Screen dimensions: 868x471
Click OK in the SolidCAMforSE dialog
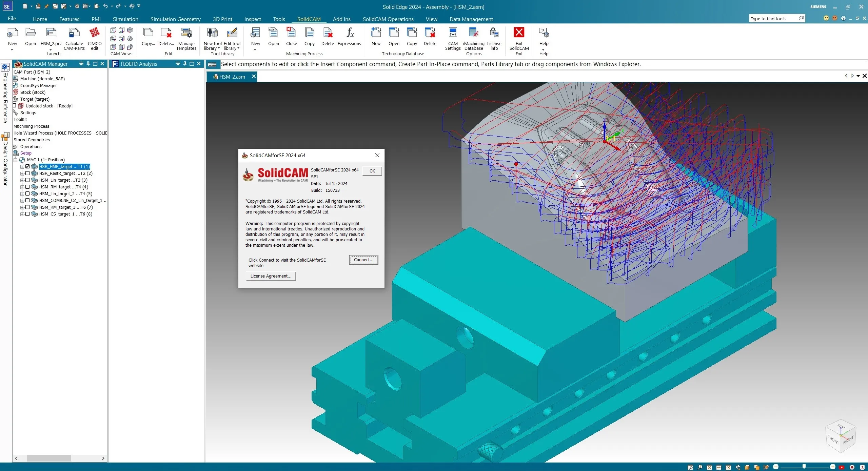372,171
